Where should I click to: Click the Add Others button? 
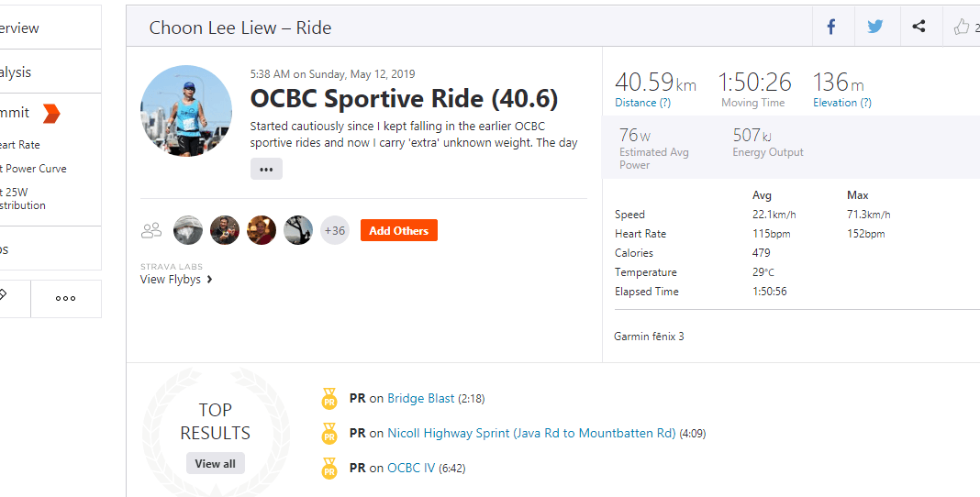399,230
